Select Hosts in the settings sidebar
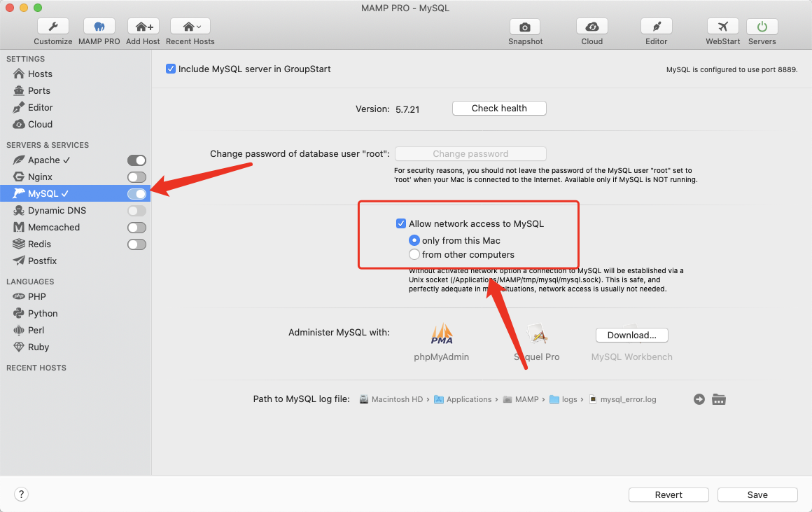Image resolution: width=812 pixels, height=512 pixels. coord(76,74)
